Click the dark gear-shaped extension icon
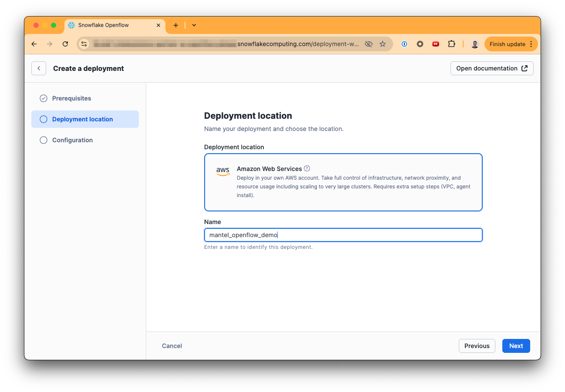 click(420, 44)
